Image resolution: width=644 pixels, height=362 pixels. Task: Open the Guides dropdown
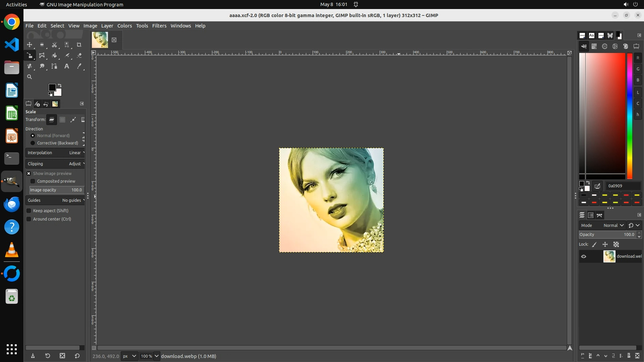tap(55, 200)
